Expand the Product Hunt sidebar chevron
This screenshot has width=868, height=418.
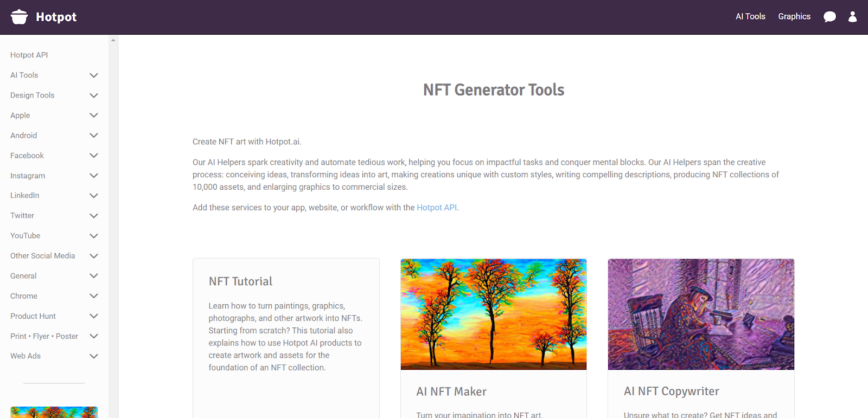click(x=94, y=316)
